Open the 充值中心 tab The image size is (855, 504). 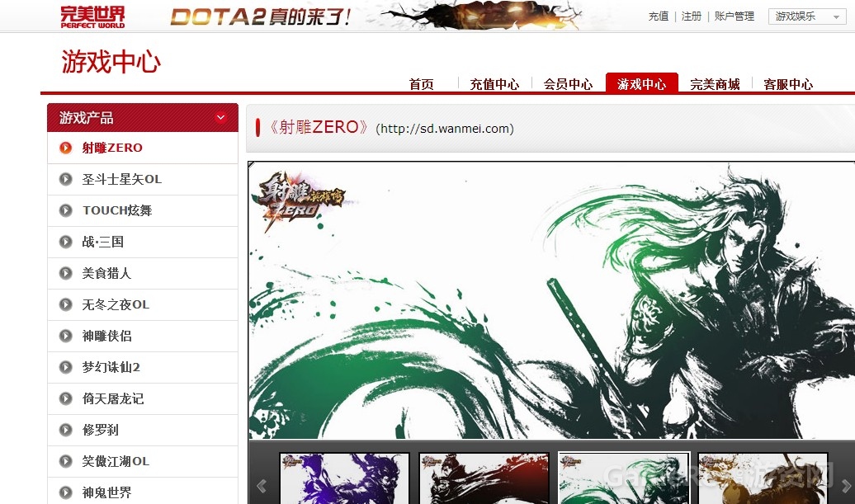tap(494, 84)
